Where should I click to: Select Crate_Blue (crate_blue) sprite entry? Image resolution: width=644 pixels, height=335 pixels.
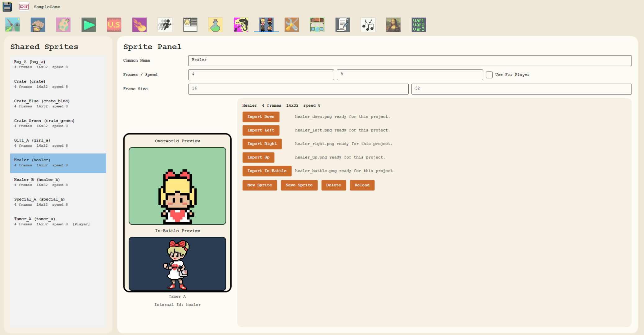(58, 104)
